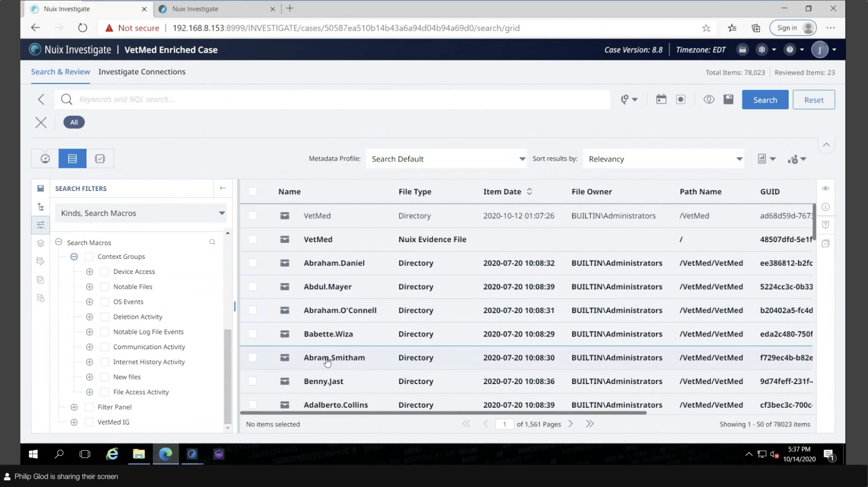Go back with search bar chevron
Image resolution: width=868 pixels, height=487 pixels.
[41, 99]
